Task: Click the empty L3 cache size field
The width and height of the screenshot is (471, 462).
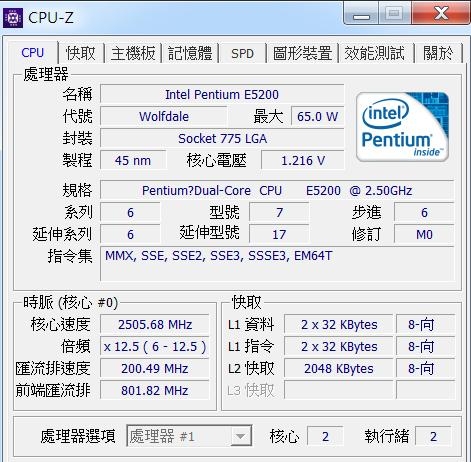Action: pyautogui.click(x=339, y=390)
